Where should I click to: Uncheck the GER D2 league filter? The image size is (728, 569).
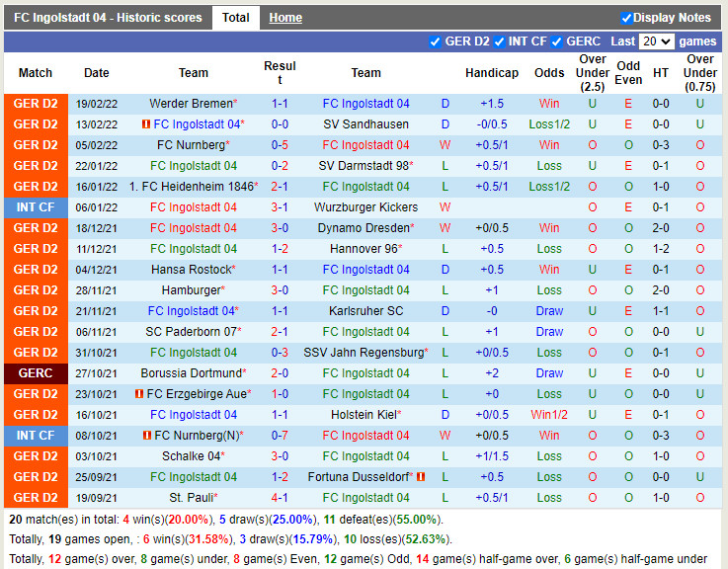436,41
